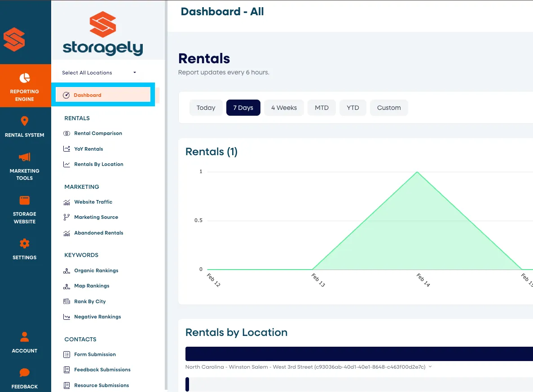Open the Rental Comparison report link
Image resolution: width=533 pixels, height=392 pixels.
click(x=98, y=133)
